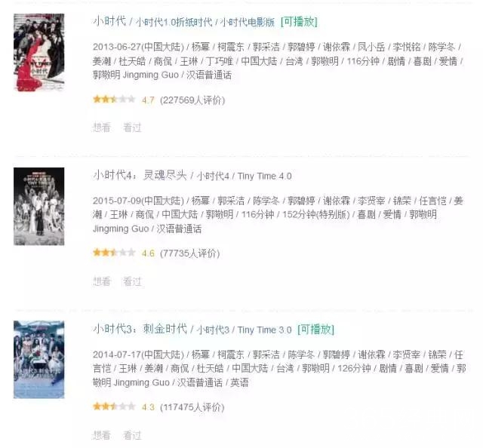
Task: Open the 227569人评价 review count
Action: click(192, 100)
